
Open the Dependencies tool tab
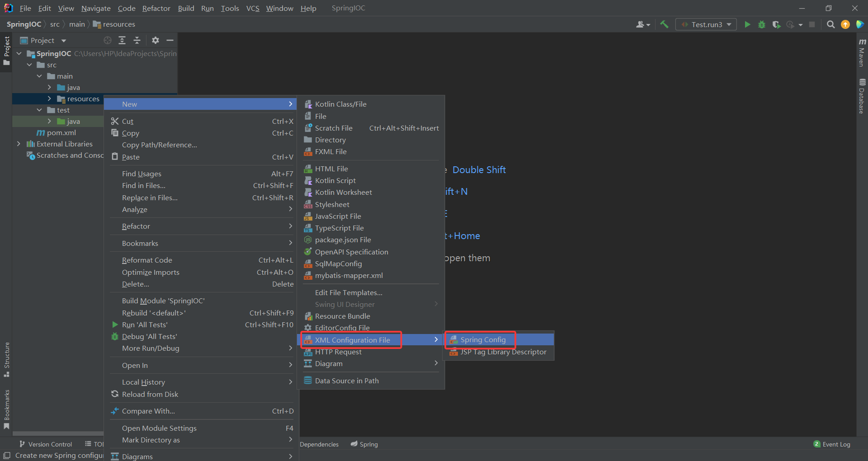click(319, 444)
